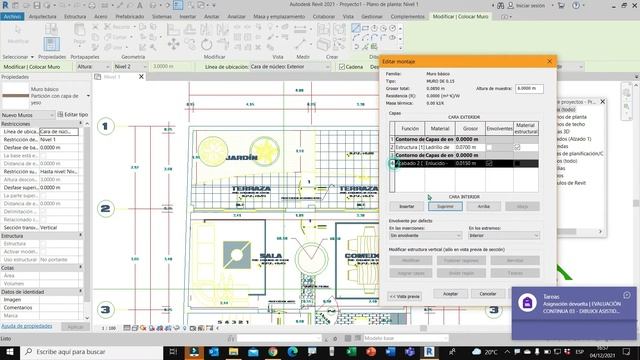Open Microsoft Teams from the taskbar
The height and width of the screenshot is (360, 640).
coord(410,352)
